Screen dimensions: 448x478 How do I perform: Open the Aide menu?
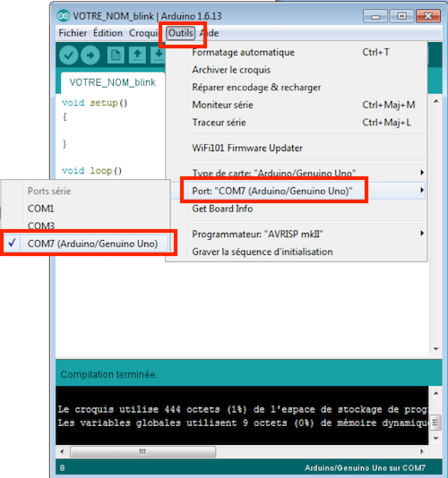click(x=210, y=33)
